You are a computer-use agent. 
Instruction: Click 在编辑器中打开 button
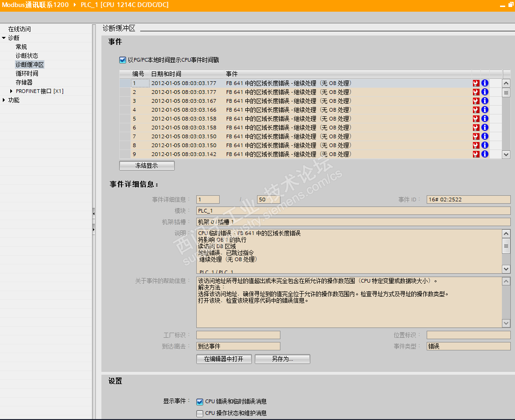click(x=224, y=359)
